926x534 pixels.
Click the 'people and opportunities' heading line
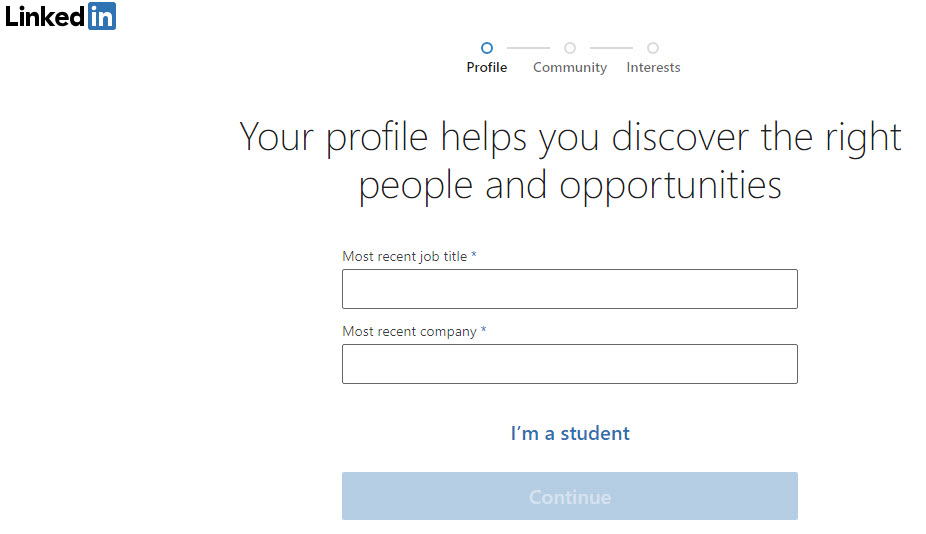point(570,185)
